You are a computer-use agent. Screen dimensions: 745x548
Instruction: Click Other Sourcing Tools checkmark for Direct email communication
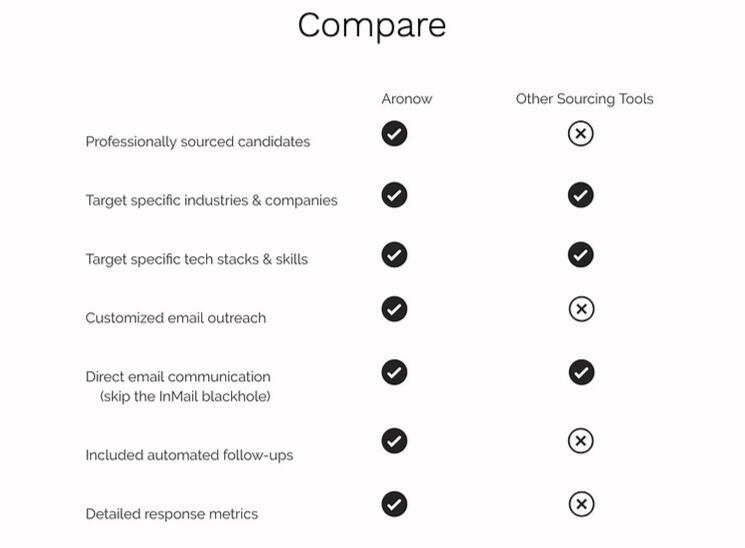click(581, 372)
